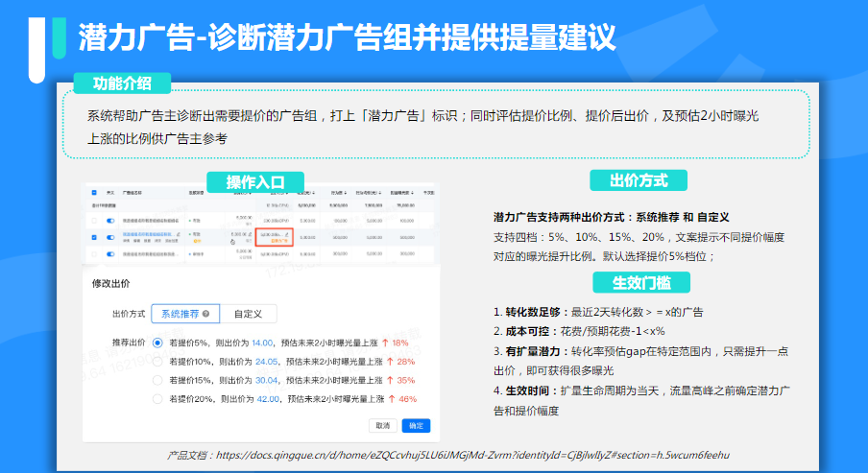Click the 转化数足够 threshold item
Viewport: 868px width, 473px height.
click(x=598, y=312)
